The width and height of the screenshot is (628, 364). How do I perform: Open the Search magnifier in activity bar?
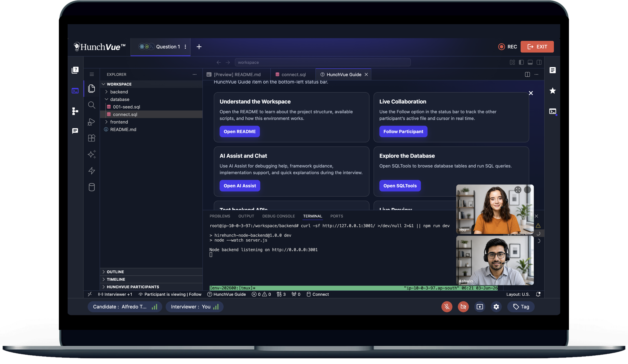click(91, 105)
